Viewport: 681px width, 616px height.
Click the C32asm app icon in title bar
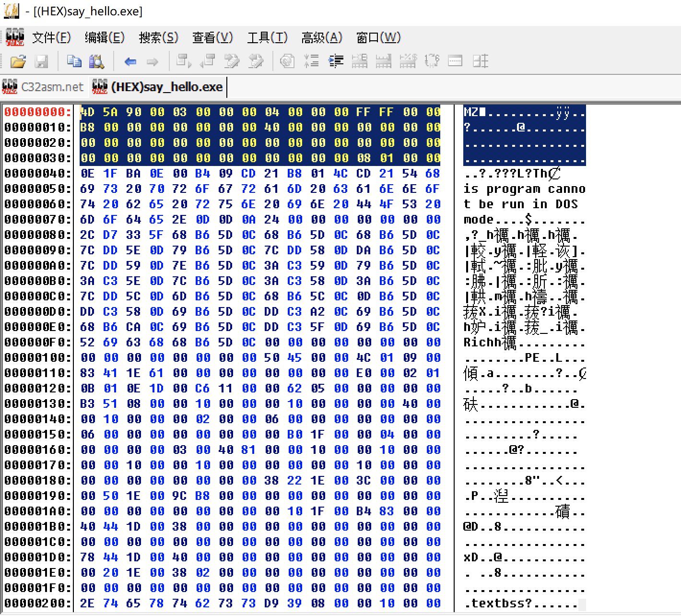tap(12, 11)
